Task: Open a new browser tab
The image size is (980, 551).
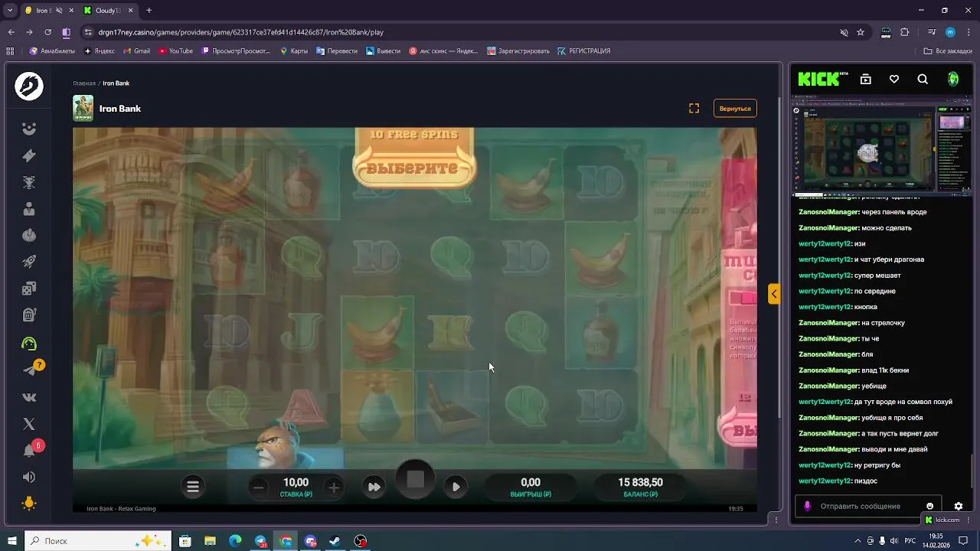Action: [149, 11]
